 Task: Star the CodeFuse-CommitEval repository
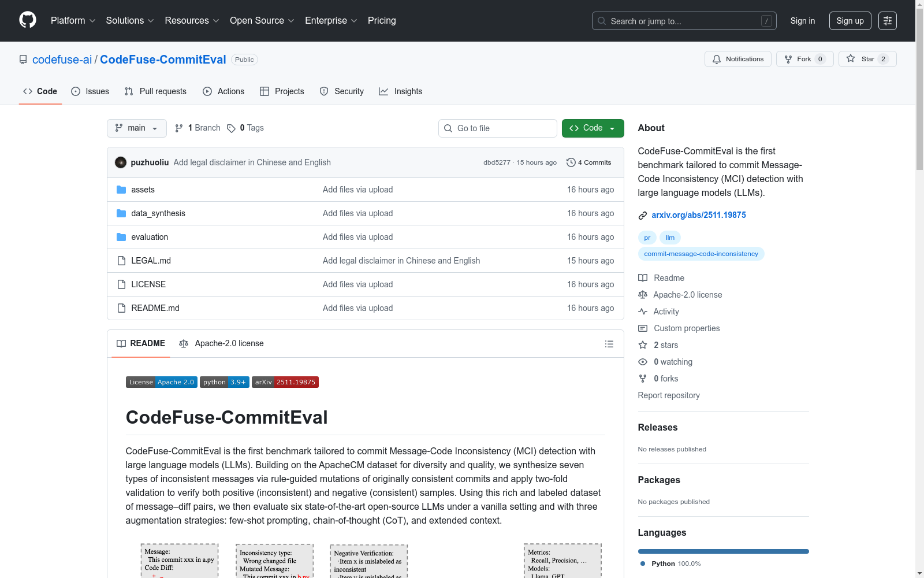[x=867, y=59]
